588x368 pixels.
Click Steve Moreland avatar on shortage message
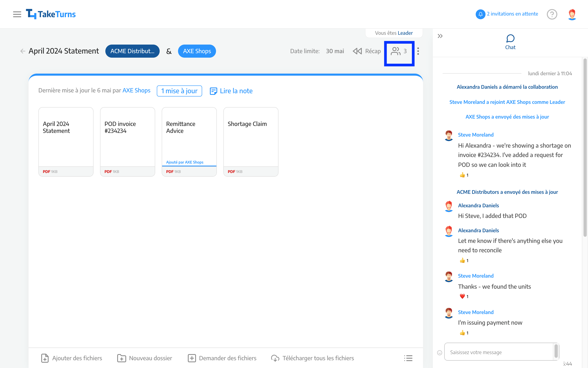tap(449, 136)
